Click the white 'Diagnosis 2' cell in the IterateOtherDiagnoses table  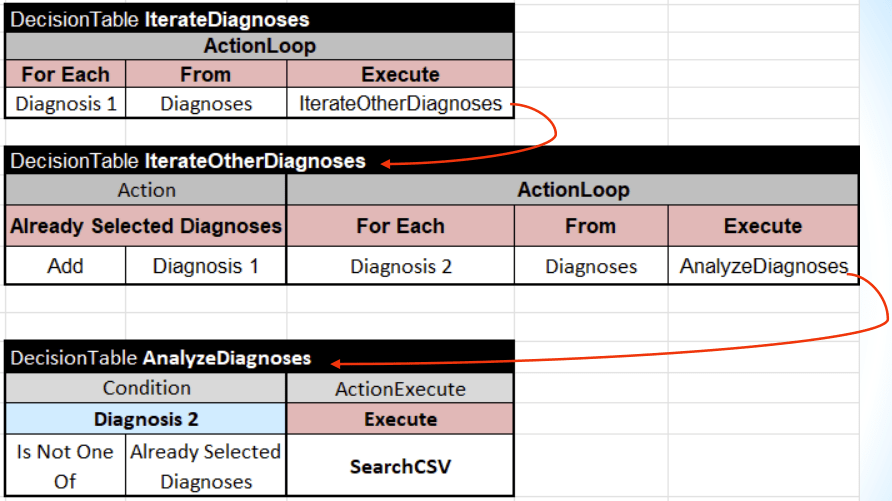(x=400, y=266)
